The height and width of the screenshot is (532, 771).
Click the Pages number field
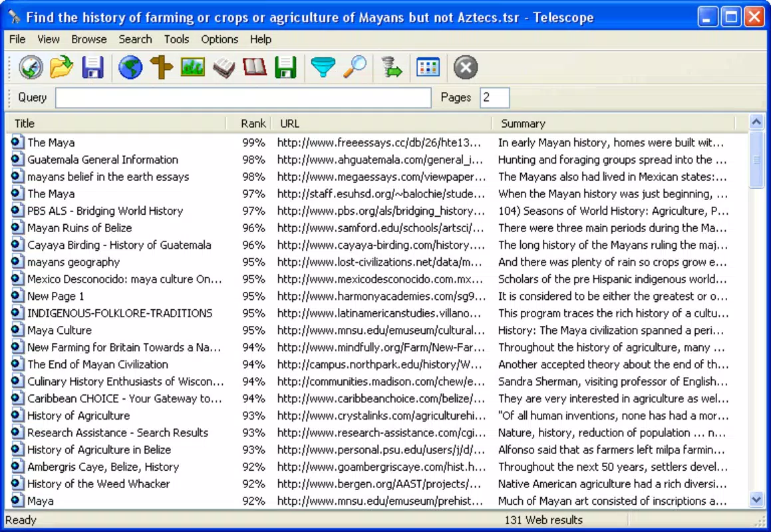pyautogui.click(x=494, y=97)
